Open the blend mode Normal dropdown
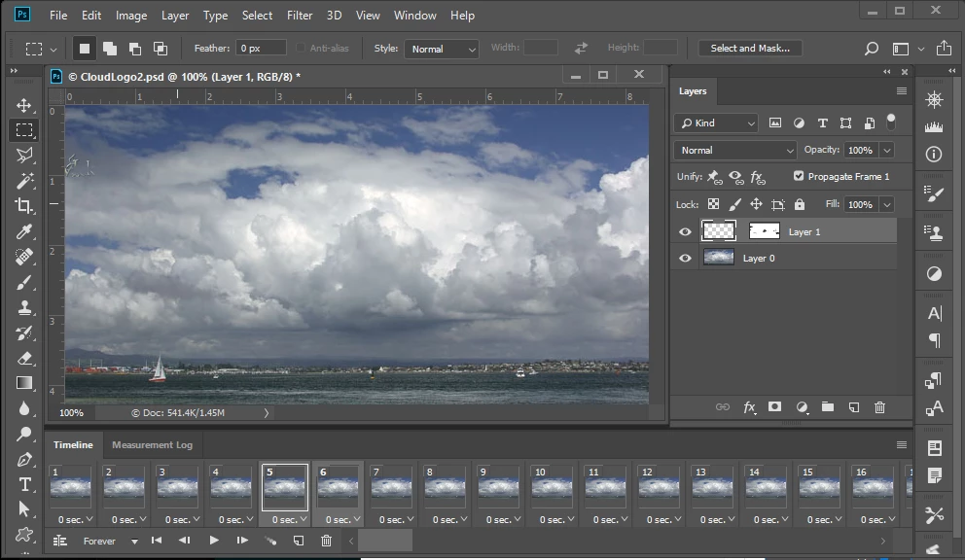 [735, 151]
